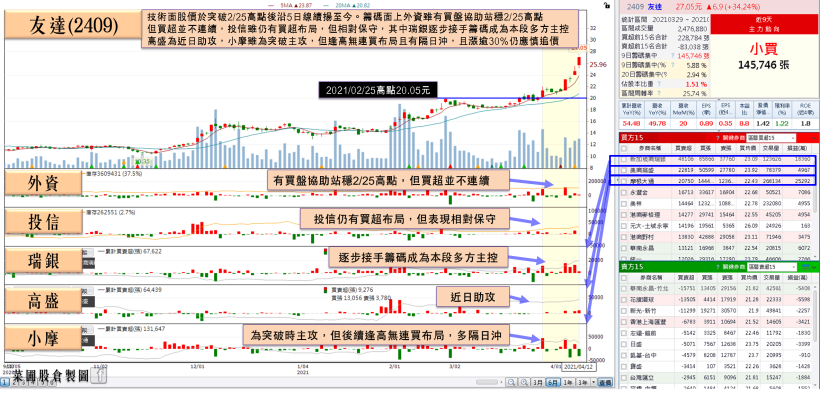Check the 永豐金 broker row checkbox
Image resolution: width=820 pixels, height=394 pixels.
624,193
